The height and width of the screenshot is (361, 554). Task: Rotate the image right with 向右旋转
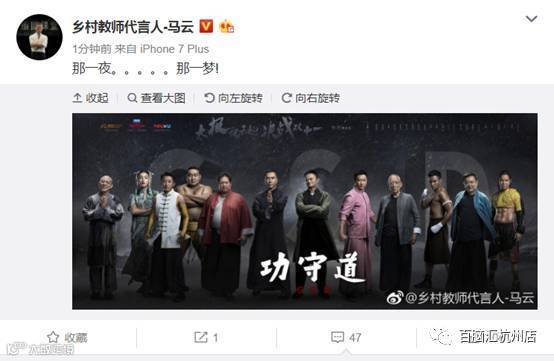(x=311, y=98)
